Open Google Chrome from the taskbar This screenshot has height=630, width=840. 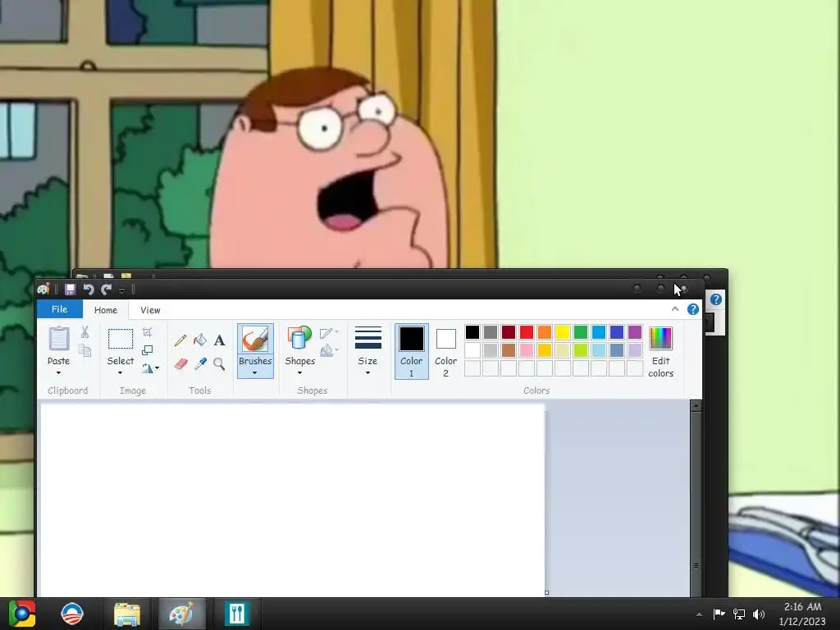tap(22, 614)
